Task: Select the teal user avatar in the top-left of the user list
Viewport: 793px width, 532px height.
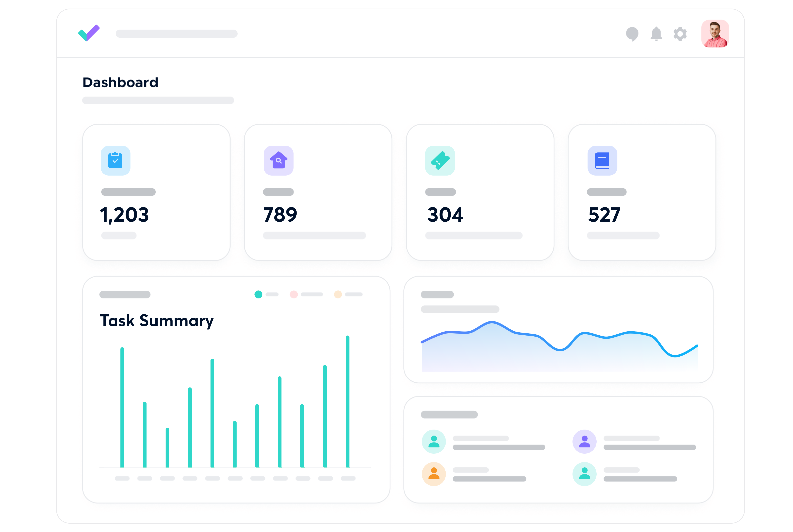Action: [x=433, y=441]
